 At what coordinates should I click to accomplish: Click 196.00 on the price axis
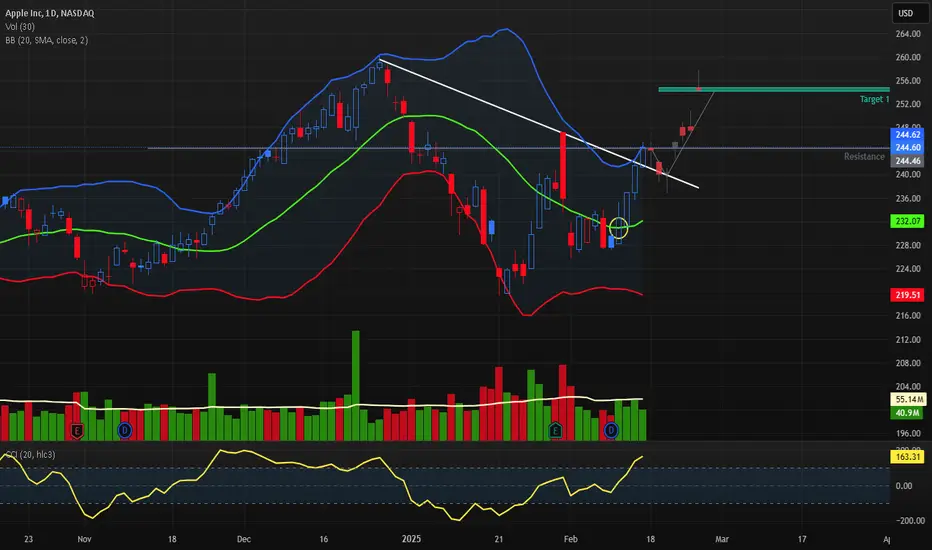click(908, 433)
